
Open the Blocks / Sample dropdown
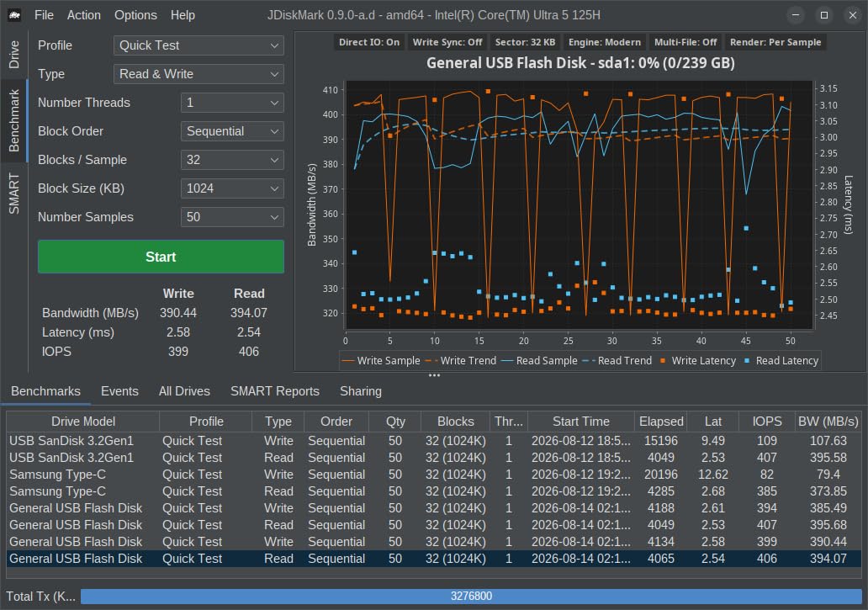[x=232, y=160]
